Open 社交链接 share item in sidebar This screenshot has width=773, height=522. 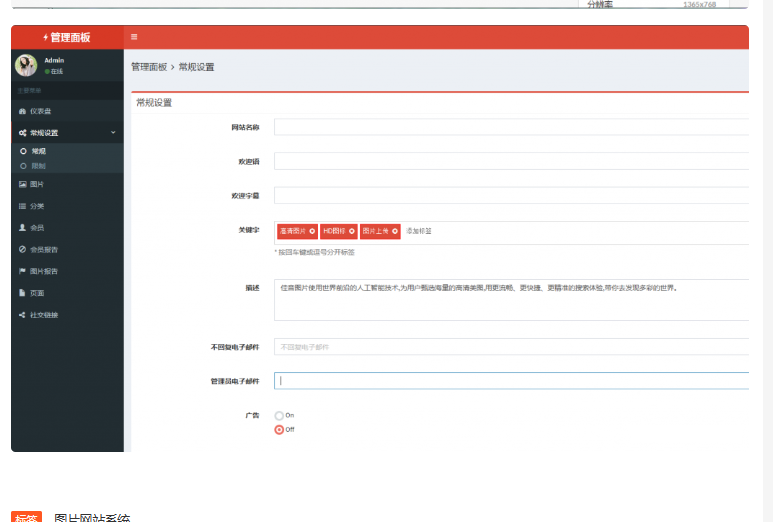click(43, 315)
